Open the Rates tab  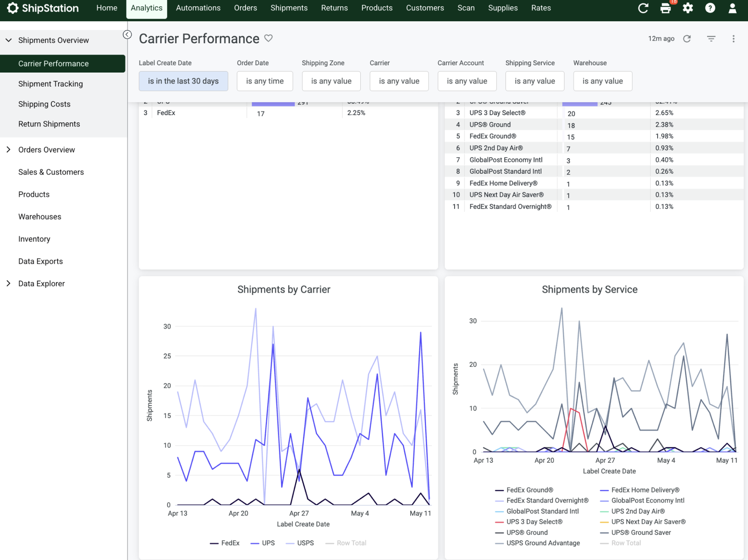[541, 8]
